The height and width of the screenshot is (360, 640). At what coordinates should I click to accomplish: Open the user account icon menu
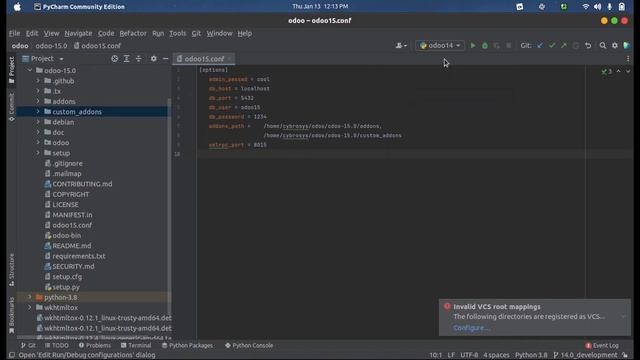[401, 46]
